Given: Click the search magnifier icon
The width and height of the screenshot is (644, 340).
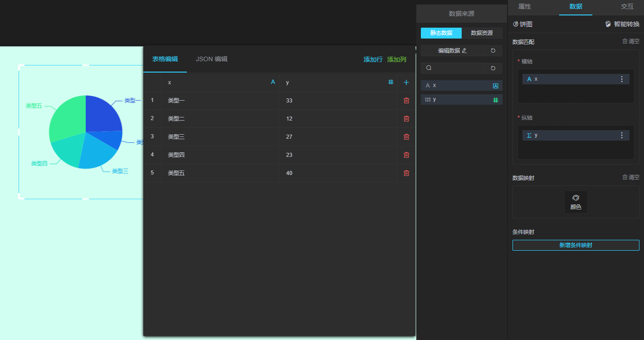Looking at the screenshot, I should [429, 68].
